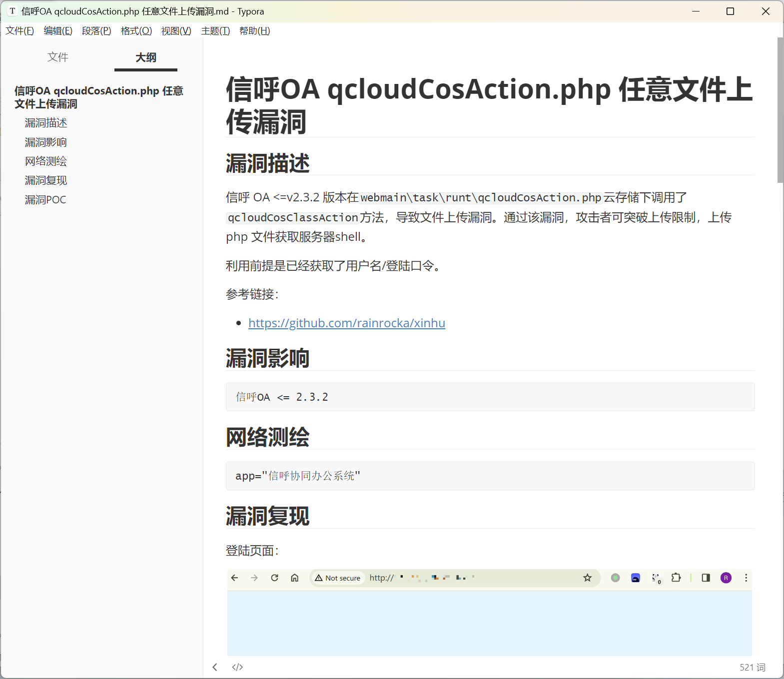Jump to 网络测绘 in the outline
The width and height of the screenshot is (784, 679).
coord(46,161)
